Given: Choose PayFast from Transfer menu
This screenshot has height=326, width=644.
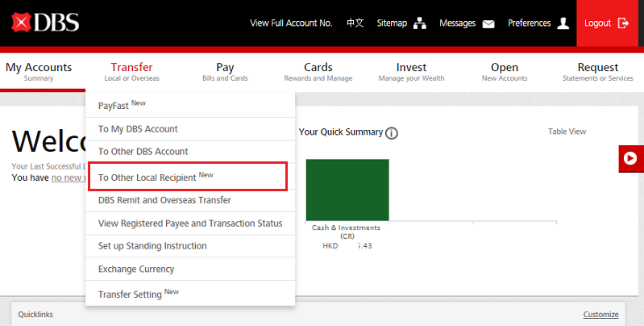Looking at the screenshot, I should point(121,105).
